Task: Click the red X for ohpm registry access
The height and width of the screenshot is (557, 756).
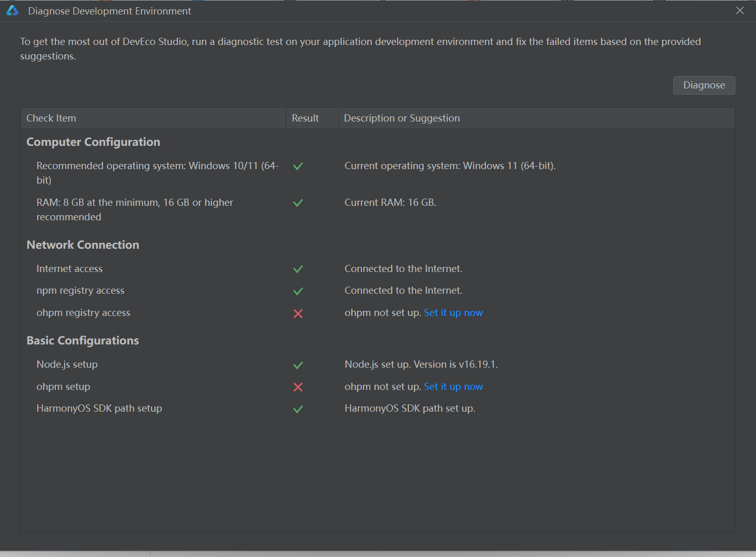Action: tap(298, 313)
